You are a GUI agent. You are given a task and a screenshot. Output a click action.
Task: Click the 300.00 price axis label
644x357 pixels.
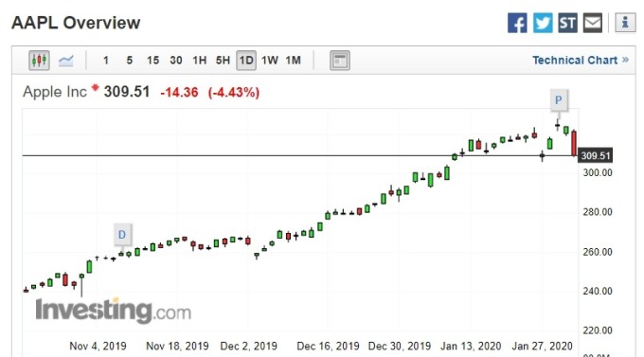(x=598, y=173)
